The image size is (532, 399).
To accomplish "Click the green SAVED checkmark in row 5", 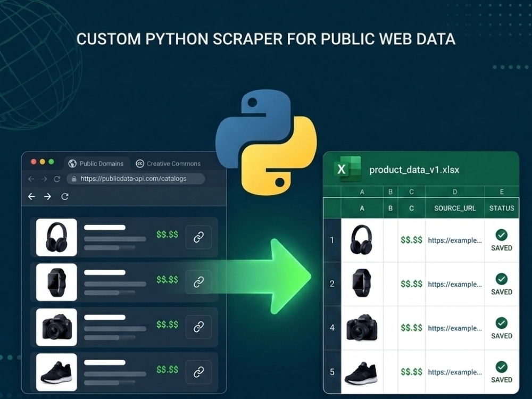I will (502, 367).
